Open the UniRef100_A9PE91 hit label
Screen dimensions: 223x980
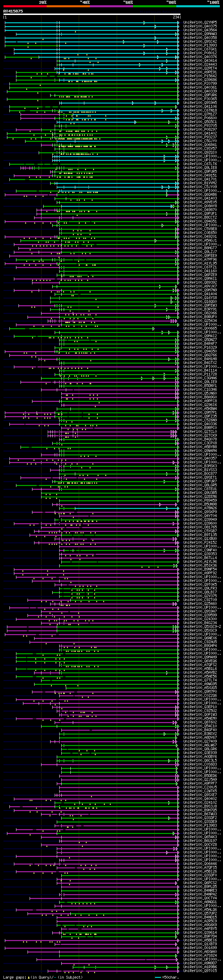(x=200, y=72)
